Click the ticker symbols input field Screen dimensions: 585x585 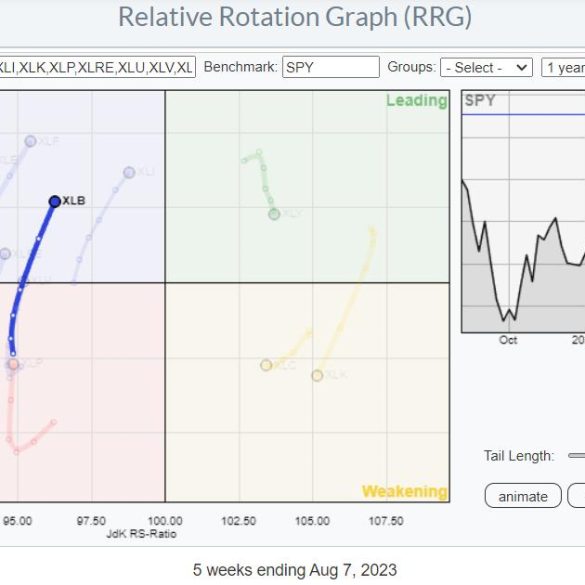97,67
